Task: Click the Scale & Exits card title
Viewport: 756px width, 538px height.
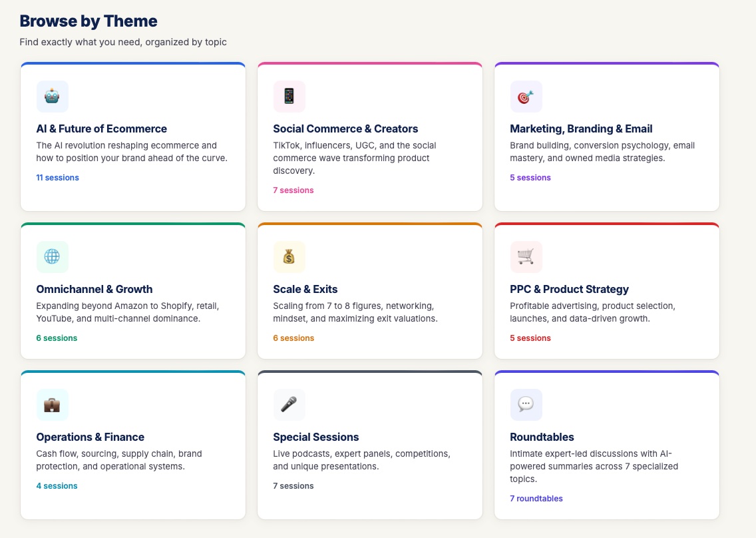Action: coord(305,289)
